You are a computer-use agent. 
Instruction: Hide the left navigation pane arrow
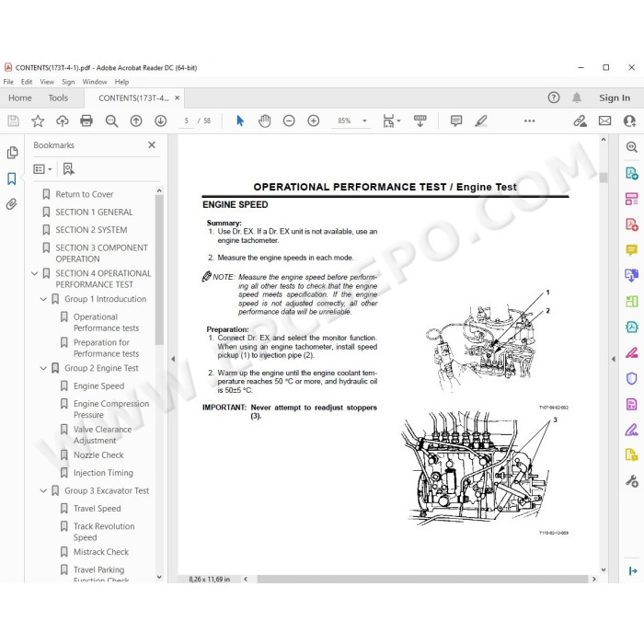click(x=173, y=359)
